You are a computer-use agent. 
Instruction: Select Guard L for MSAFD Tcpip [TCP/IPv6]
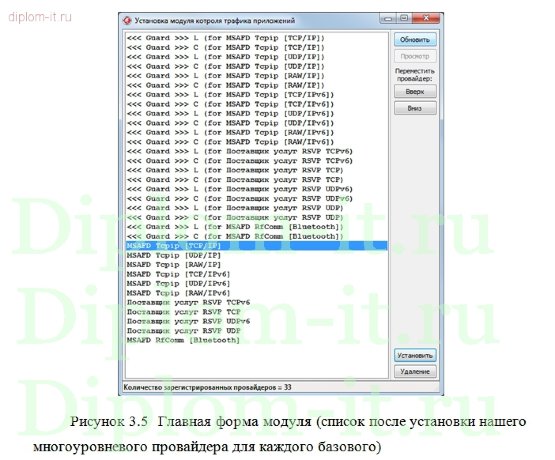(x=256, y=94)
